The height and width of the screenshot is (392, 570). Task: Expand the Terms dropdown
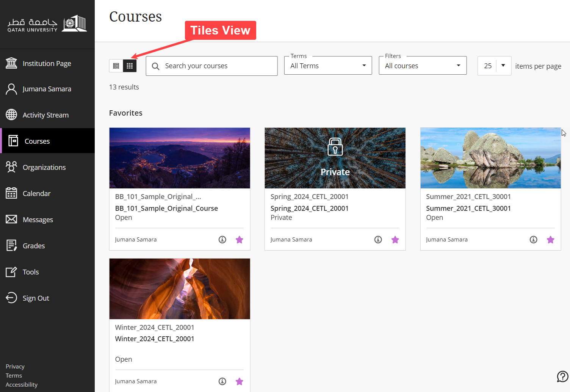(x=328, y=66)
